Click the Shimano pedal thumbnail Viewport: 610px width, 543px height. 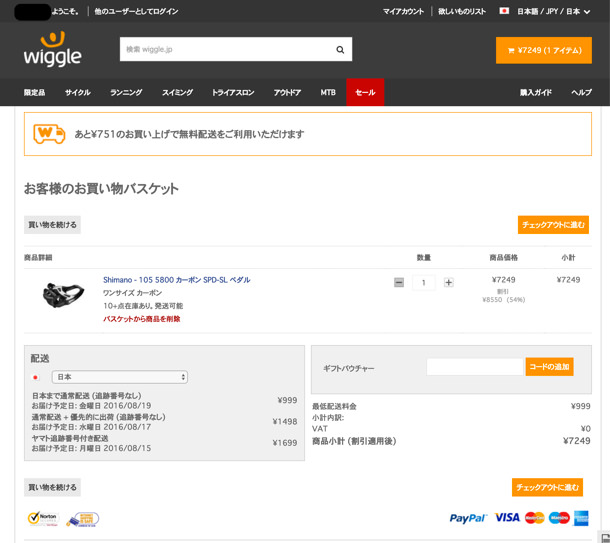click(x=63, y=295)
